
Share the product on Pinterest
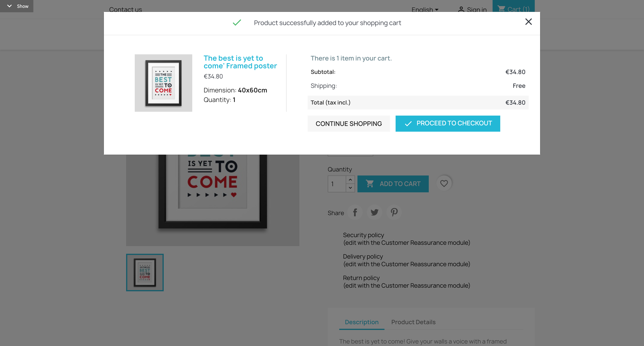click(x=394, y=212)
